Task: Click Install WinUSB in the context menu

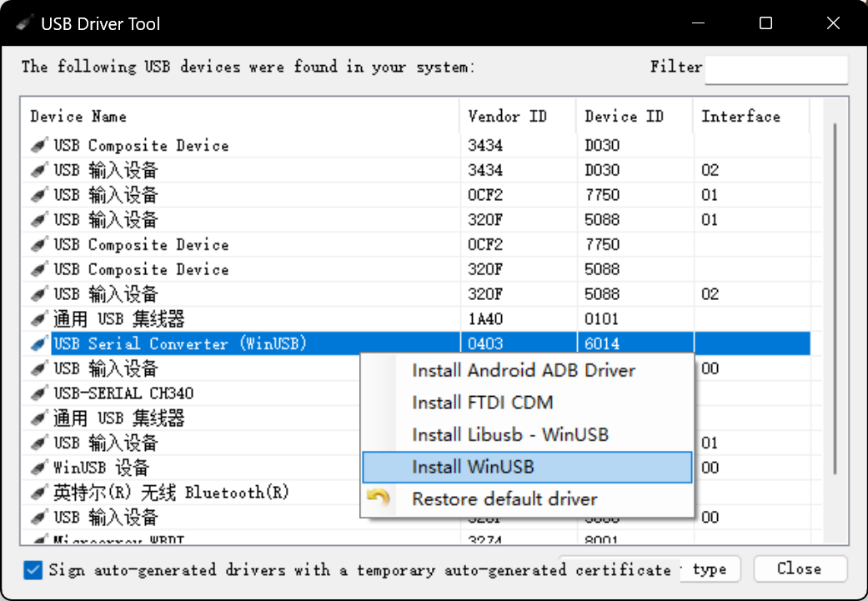Action: pyautogui.click(x=473, y=468)
